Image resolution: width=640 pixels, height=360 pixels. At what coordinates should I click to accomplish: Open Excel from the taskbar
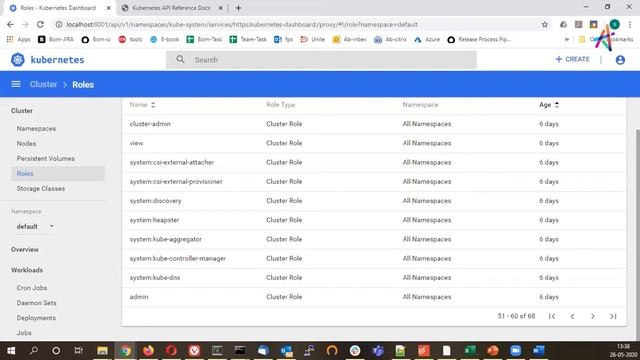point(470,351)
